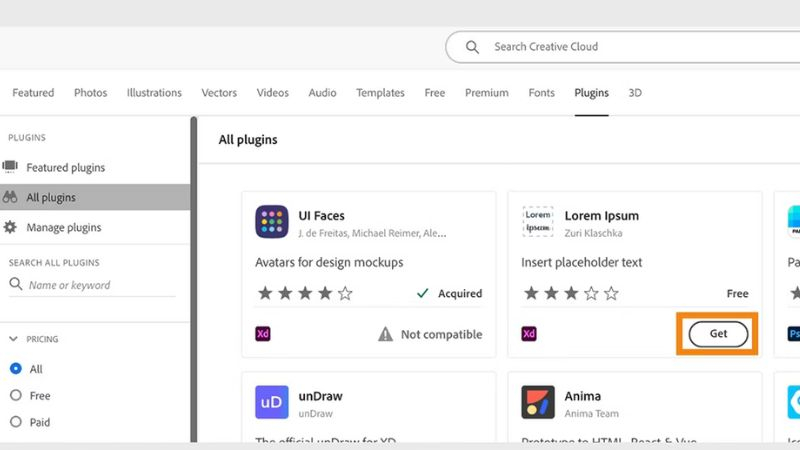Select the Paid pricing radio button
Viewport: 800px width, 450px height.
16,421
